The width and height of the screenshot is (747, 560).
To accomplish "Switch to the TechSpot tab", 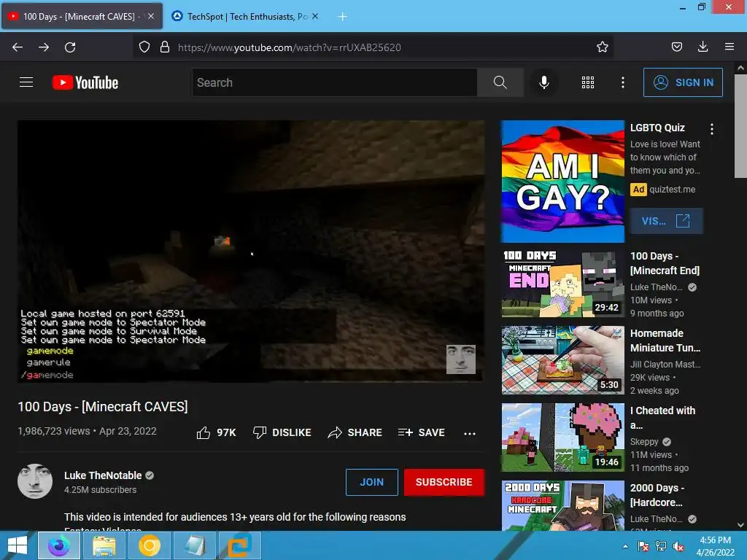I will [x=245, y=17].
